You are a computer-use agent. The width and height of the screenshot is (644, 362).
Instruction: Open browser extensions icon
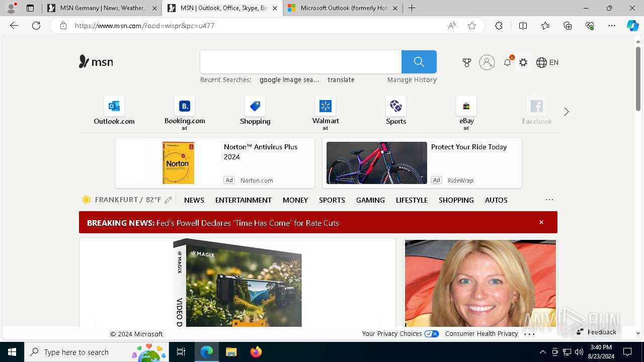pos(499,26)
